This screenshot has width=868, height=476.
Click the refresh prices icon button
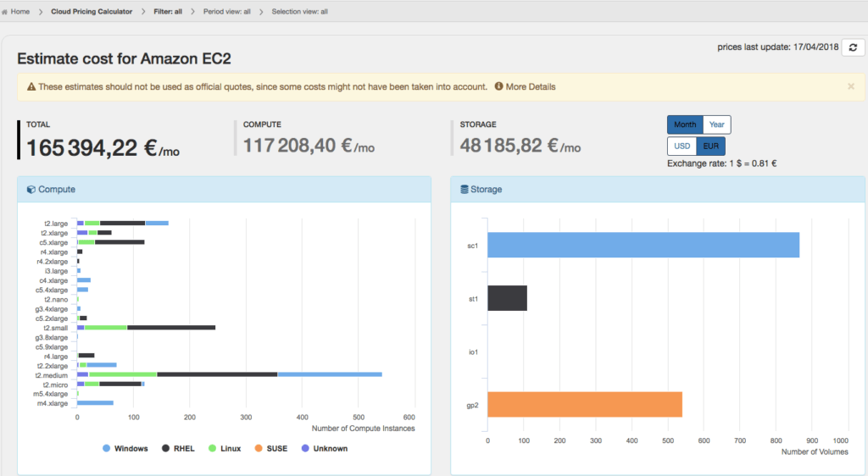click(x=853, y=47)
